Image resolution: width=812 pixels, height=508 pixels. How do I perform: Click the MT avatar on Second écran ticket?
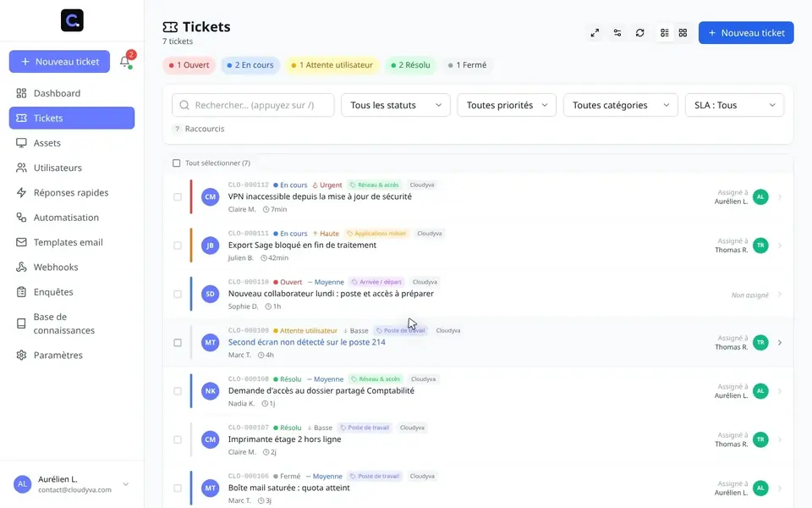[x=211, y=343]
